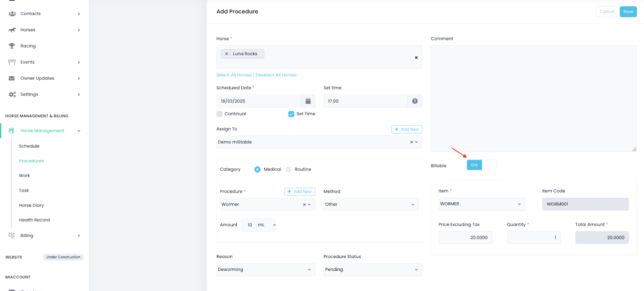
Task: Select the Routine category radio button
Action: (289, 170)
